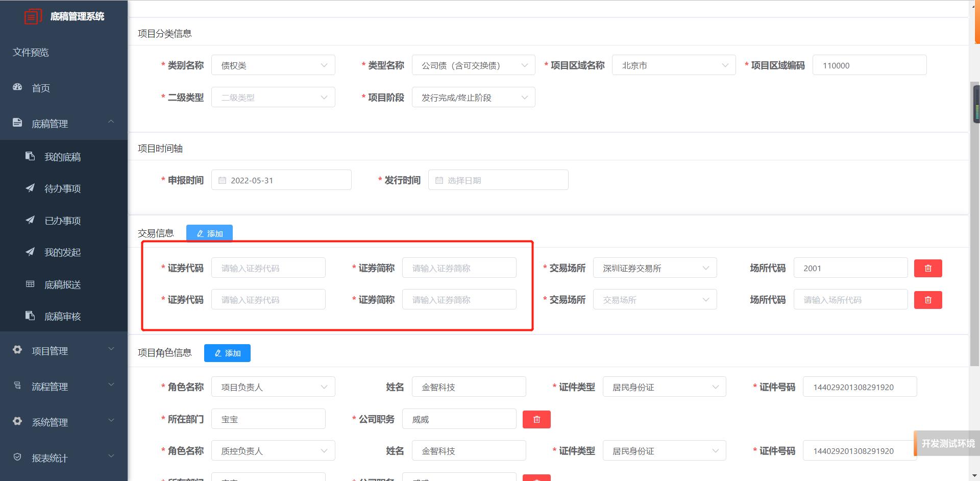Click the 项目区域编码 110000 field
Image resolution: width=980 pixels, height=481 pixels.
(869, 65)
